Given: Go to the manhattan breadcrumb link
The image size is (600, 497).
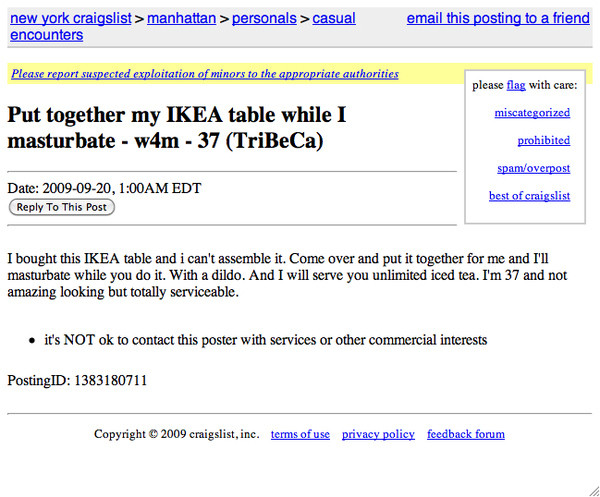Looking at the screenshot, I should [183, 18].
